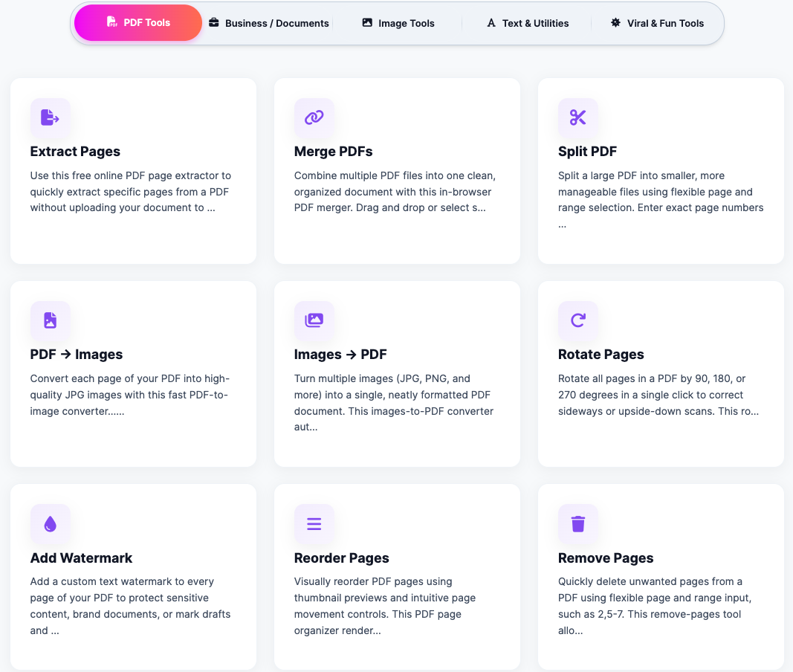Select the Rotate Pages circular arrow icon

tap(578, 320)
